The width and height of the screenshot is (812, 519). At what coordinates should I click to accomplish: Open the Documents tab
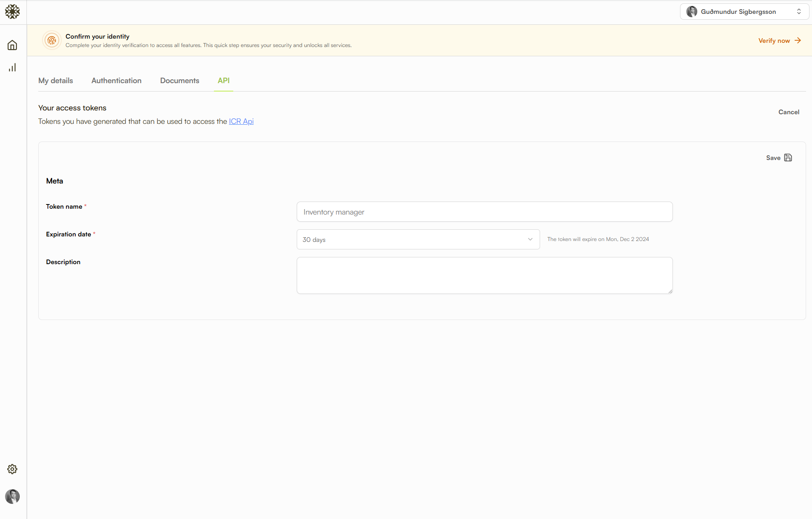[x=179, y=81]
